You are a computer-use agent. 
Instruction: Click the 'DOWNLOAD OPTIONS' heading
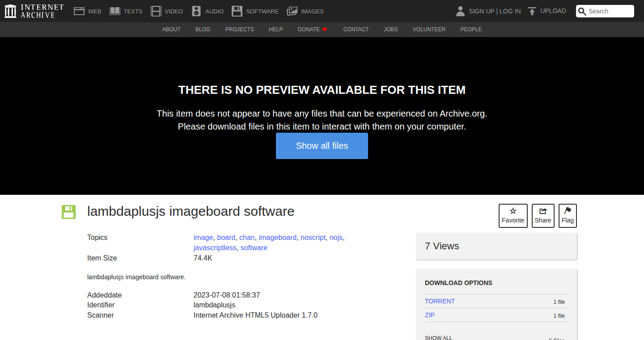tap(458, 283)
